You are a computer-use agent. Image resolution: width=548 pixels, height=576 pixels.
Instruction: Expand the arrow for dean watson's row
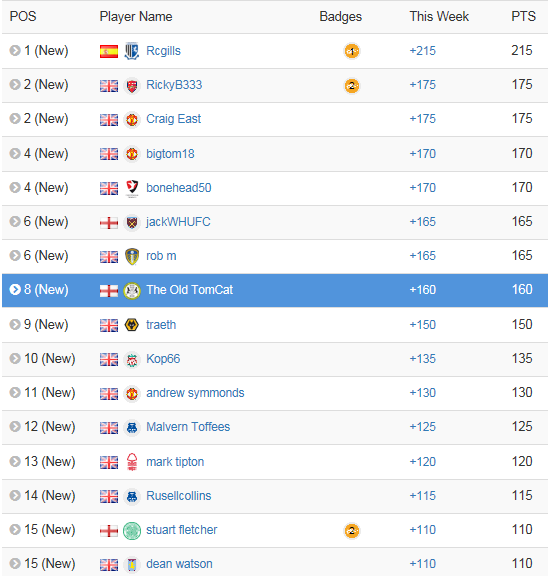click(15, 563)
